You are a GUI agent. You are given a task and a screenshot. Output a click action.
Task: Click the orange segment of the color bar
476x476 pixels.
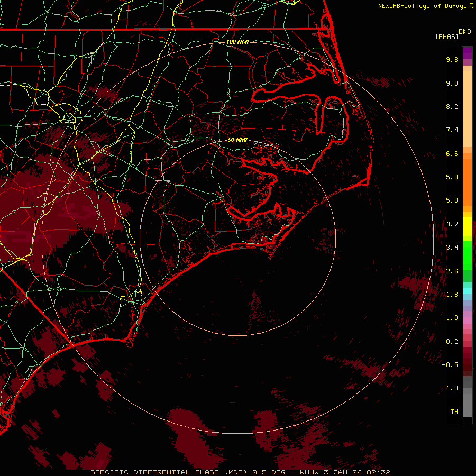tap(467, 182)
